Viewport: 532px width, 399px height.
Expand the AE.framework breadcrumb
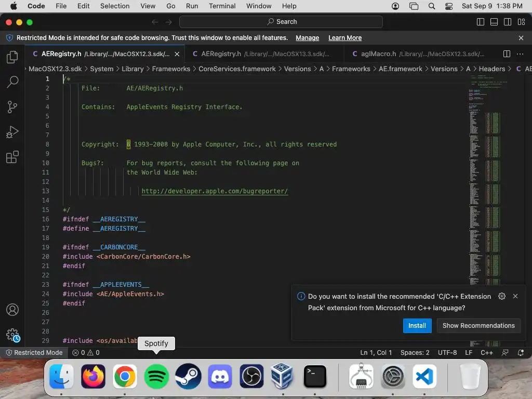pos(400,69)
